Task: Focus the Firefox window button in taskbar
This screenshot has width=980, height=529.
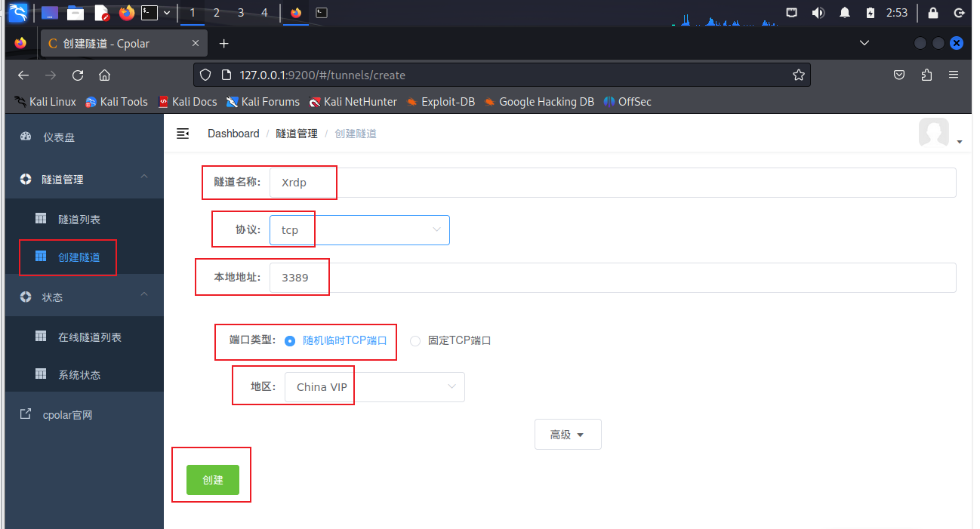Action: tap(296, 13)
